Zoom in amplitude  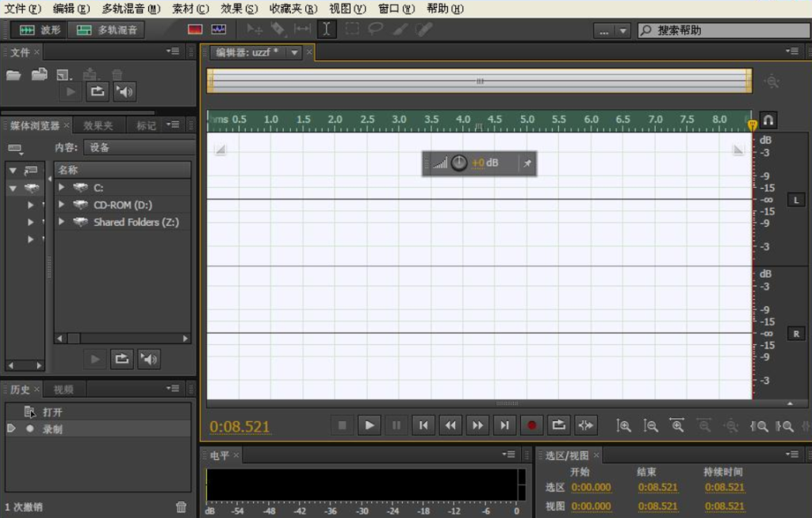coord(623,426)
